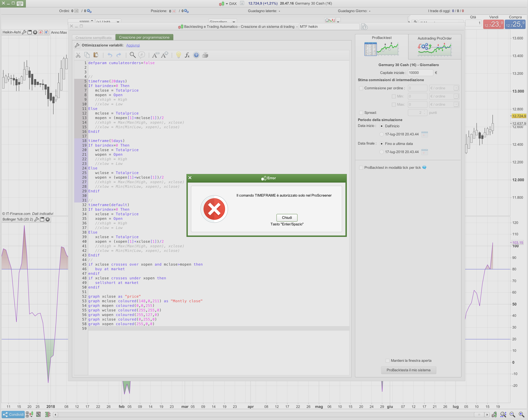This screenshot has height=420, width=528.
Task: Click the blue help question mark icon
Action: 196,55
